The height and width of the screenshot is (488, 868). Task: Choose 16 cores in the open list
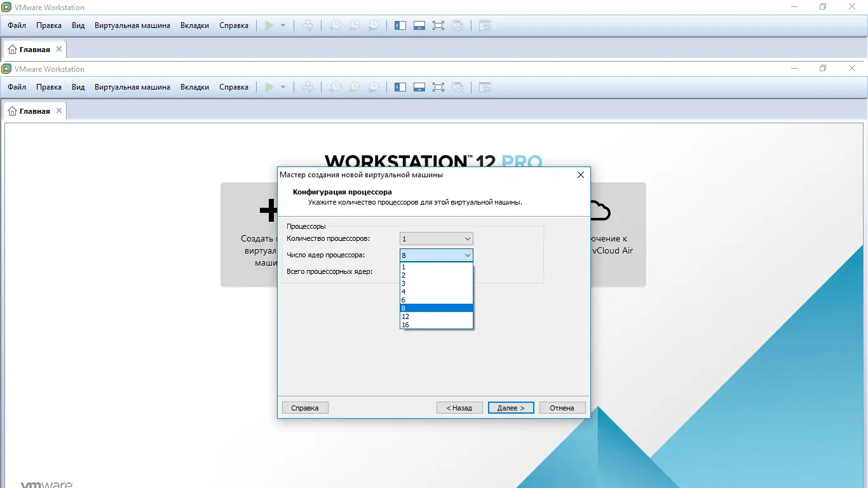coord(437,325)
